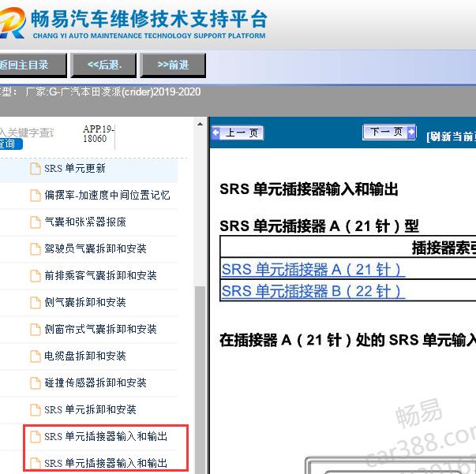The width and height of the screenshot is (476, 474).
Task: Click page icon beside 侧窗帘式气囊拆卸和安装
Action: (x=36, y=330)
